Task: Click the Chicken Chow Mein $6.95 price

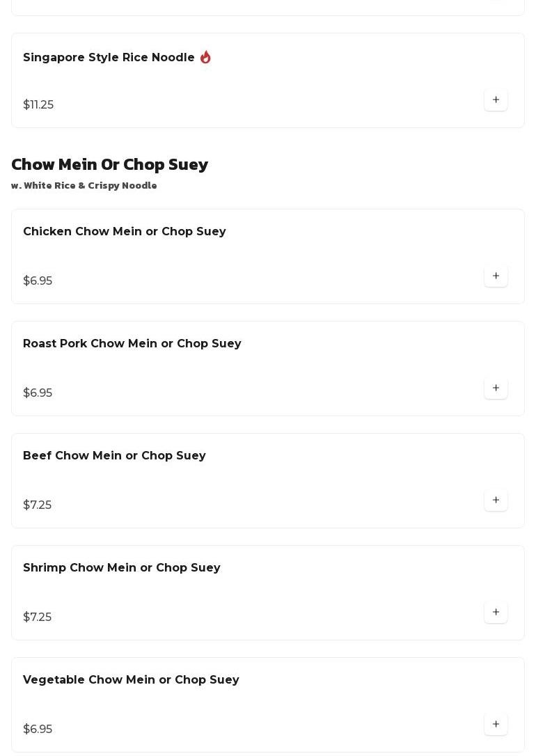Action: click(38, 281)
